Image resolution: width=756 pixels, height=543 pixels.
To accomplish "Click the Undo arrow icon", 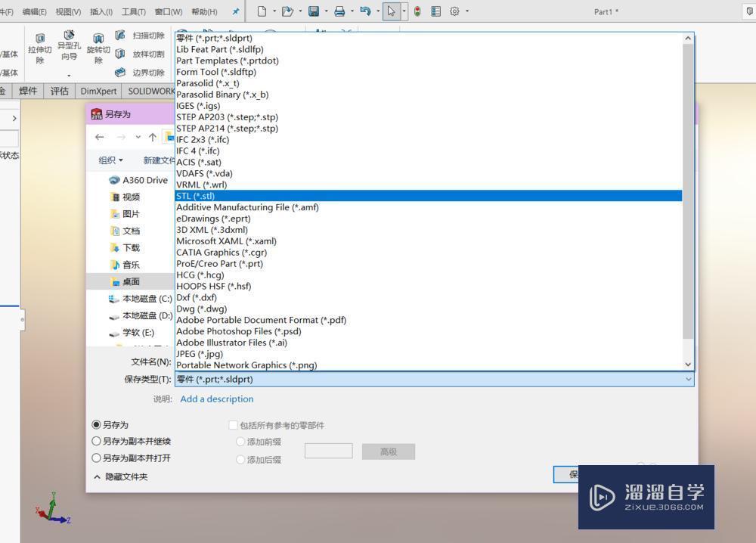I will pyautogui.click(x=365, y=11).
